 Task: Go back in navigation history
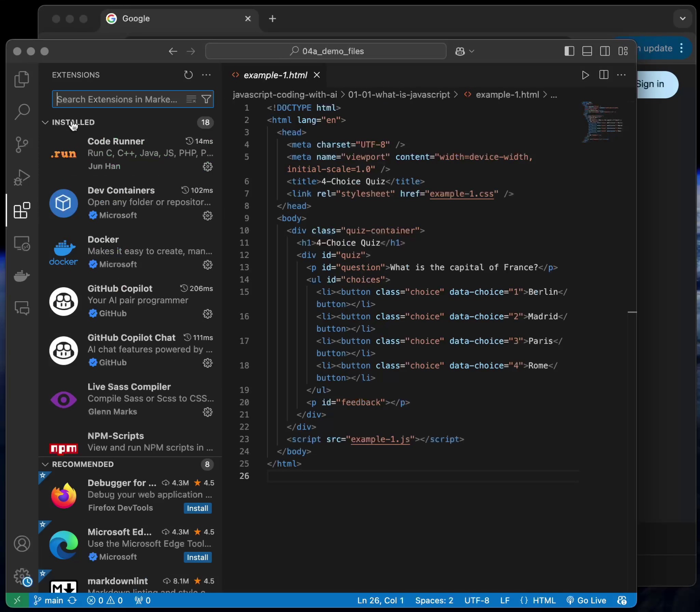173,51
